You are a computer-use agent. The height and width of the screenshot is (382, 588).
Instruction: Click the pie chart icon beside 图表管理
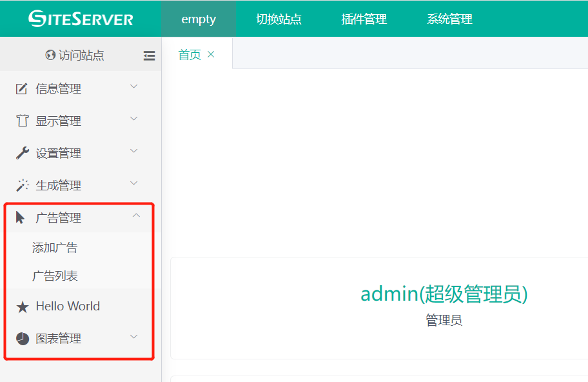click(22, 337)
